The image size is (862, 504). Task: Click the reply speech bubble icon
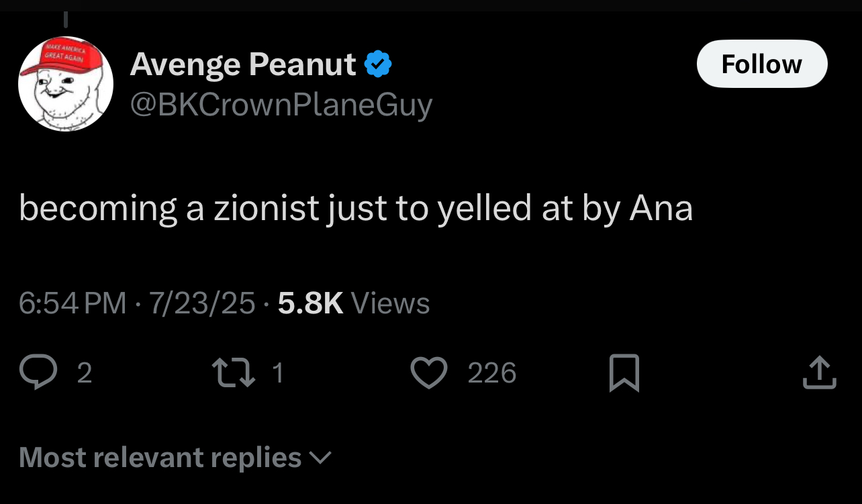coord(38,372)
